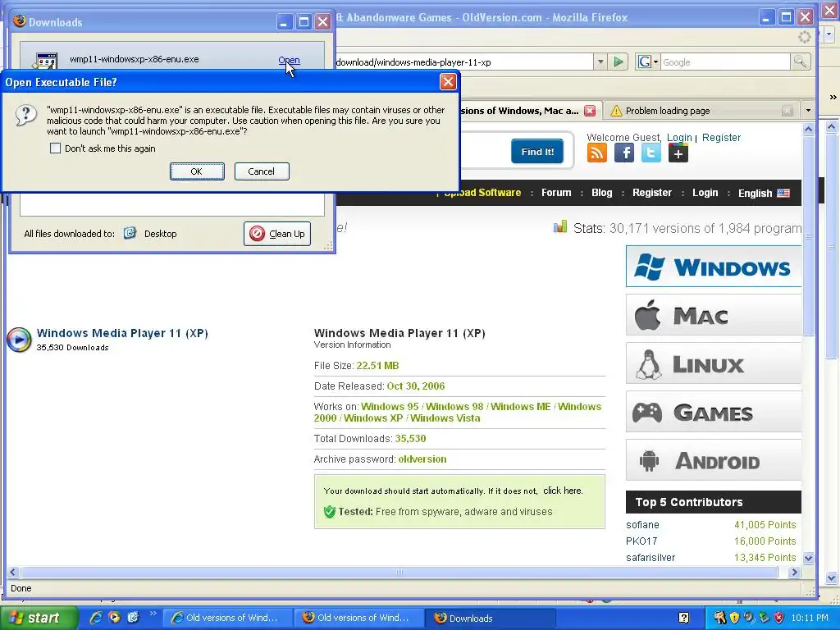840x630 pixels.
Task: Open contributor PKO17's profile
Action: [641, 541]
